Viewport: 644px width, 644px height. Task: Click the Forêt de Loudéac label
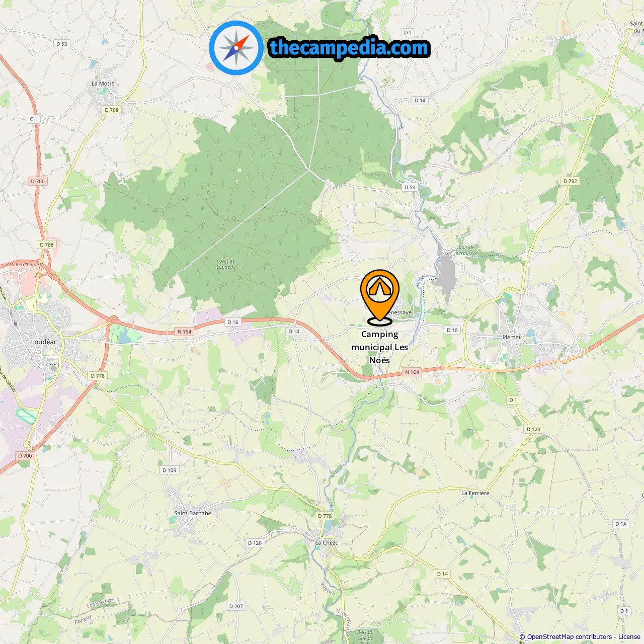pyautogui.click(x=226, y=264)
